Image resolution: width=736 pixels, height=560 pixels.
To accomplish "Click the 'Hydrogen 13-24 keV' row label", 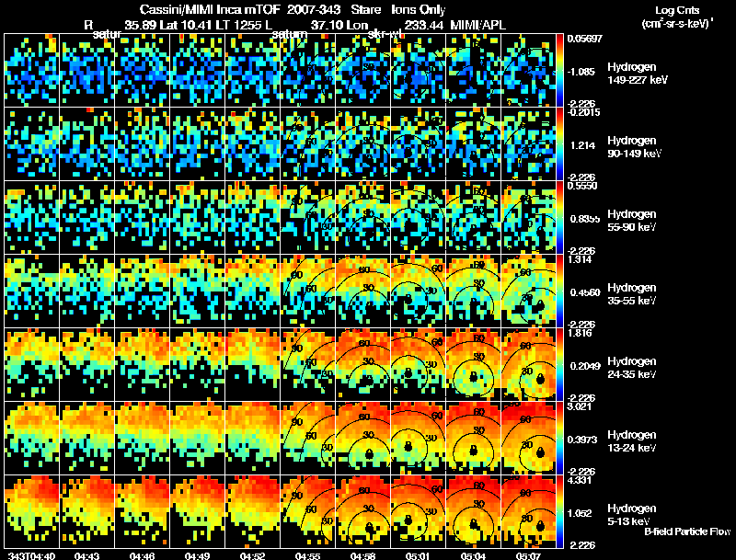I will tap(632, 441).
